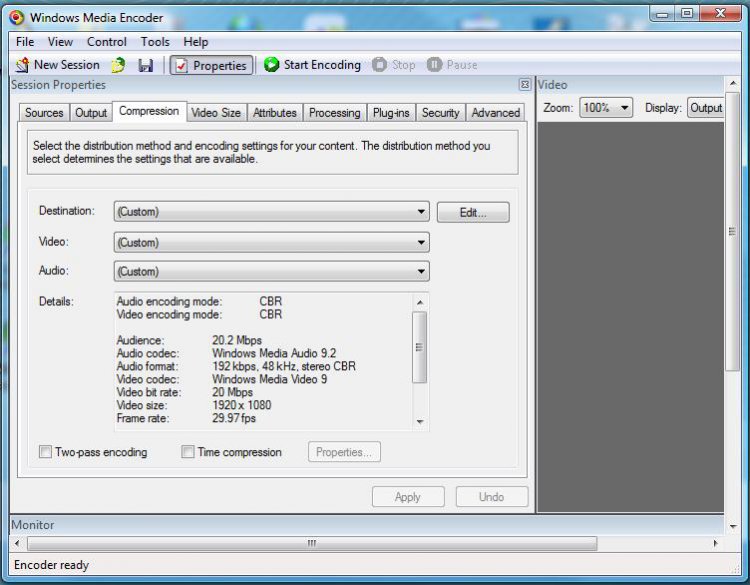Click the Details list scrollbar thumb
The height and width of the screenshot is (585, 750).
click(419, 347)
